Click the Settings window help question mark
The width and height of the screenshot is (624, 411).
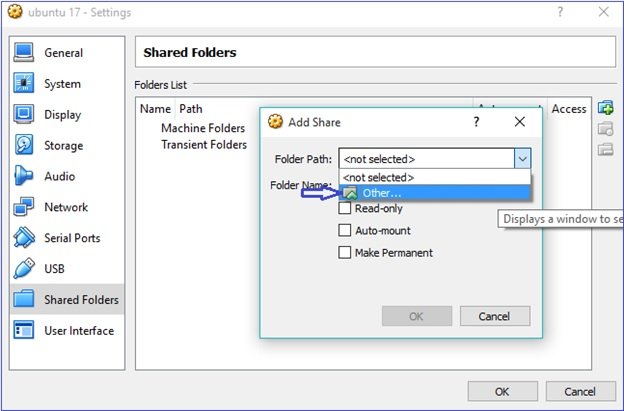560,12
